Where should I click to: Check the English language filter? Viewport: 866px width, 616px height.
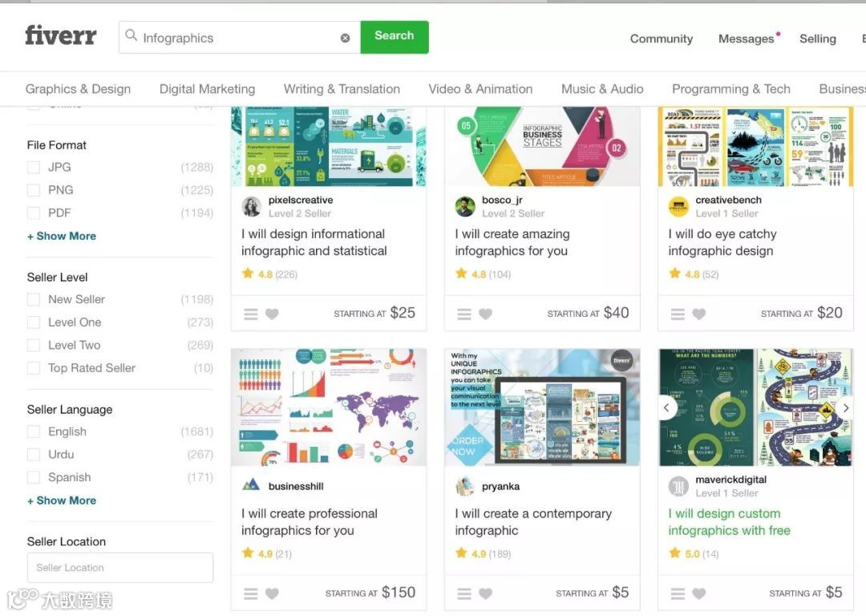point(34,432)
